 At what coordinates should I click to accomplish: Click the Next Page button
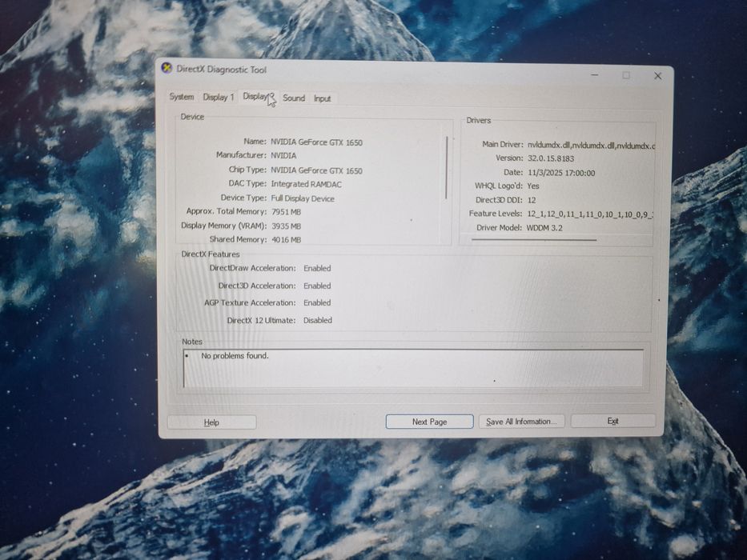(429, 422)
